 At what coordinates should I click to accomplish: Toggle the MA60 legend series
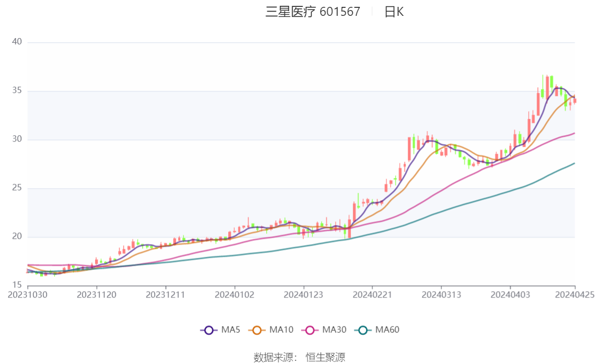(377, 330)
